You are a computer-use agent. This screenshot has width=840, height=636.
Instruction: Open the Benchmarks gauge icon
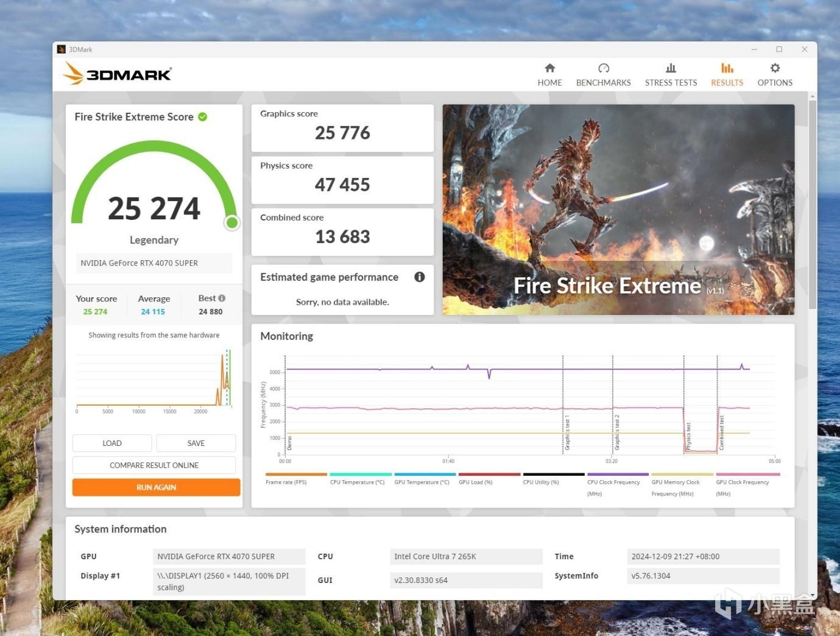(x=604, y=68)
